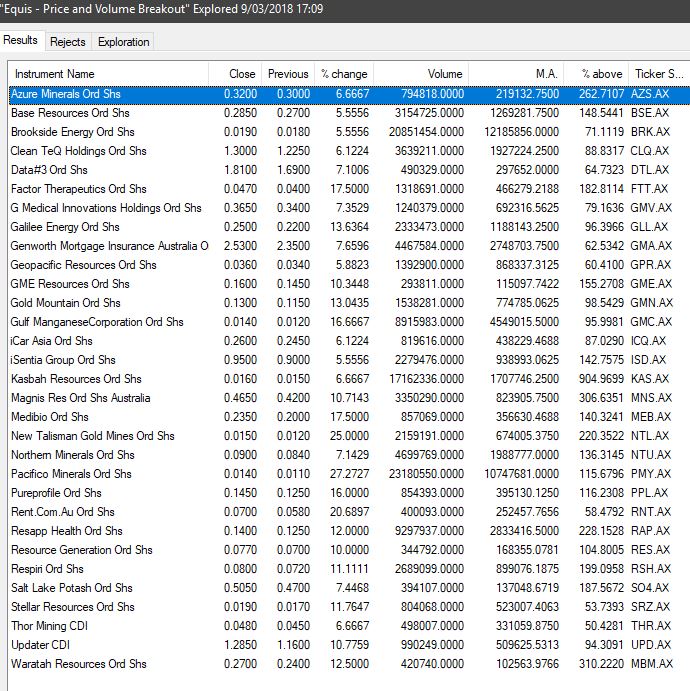Click M.A. value 10747681.0000
Screen dimensions: 690x691
point(522,474)
